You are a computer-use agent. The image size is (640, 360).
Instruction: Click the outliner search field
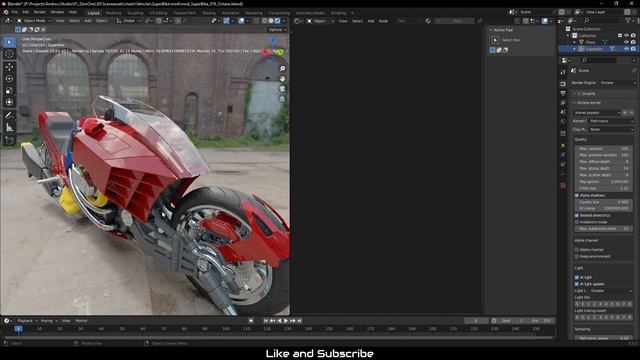[x=601, y=20]
